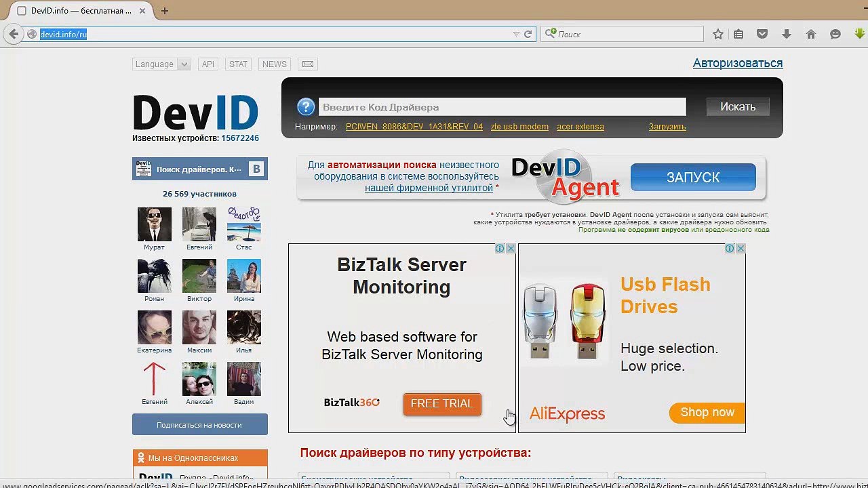Bookmark this page with the star icon
The image size is (868, 488).
[718, 34]
